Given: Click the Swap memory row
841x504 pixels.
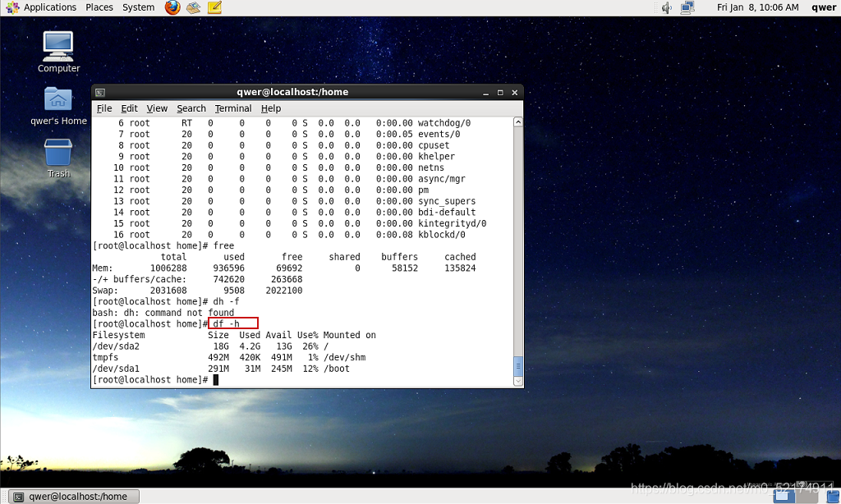Looking at the screenshot, I should coord(197,291).
